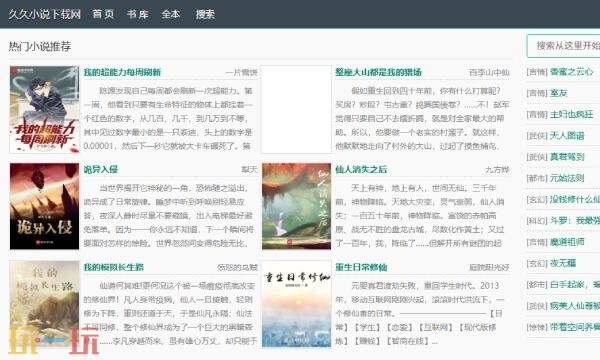
Task: Click the author name 九方烨
Action: point(497,169)
